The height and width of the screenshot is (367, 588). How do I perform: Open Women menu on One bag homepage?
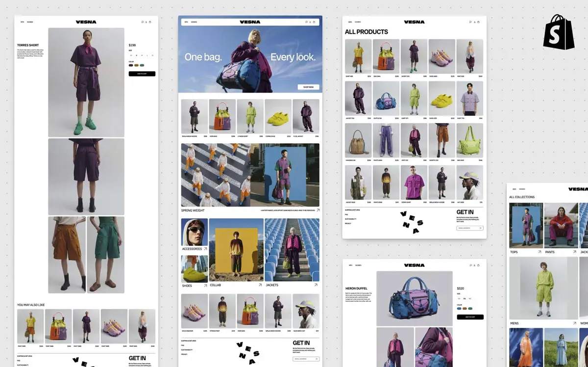pos(194,22)
